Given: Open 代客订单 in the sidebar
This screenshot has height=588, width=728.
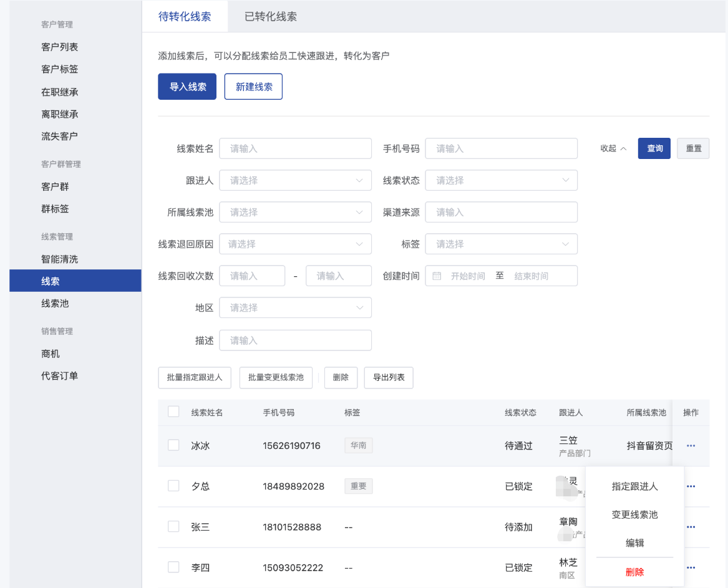Looking at the screenshot, I should [59, 376].
